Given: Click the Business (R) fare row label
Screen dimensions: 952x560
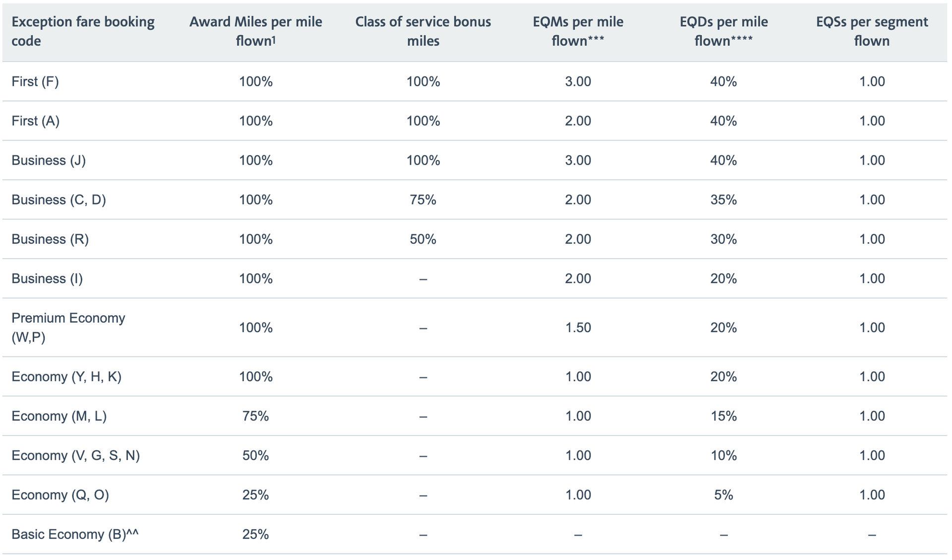Looking at the screenshot, I should point(50,239).
